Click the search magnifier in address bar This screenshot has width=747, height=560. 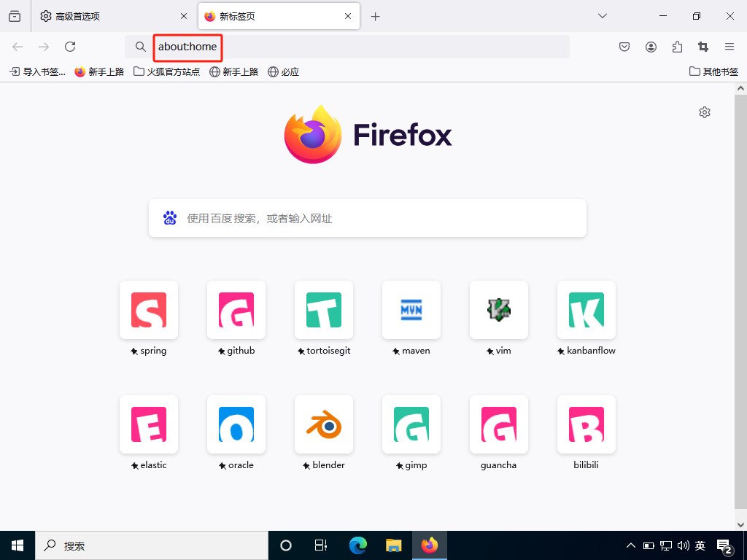click(x=140, y=46)
